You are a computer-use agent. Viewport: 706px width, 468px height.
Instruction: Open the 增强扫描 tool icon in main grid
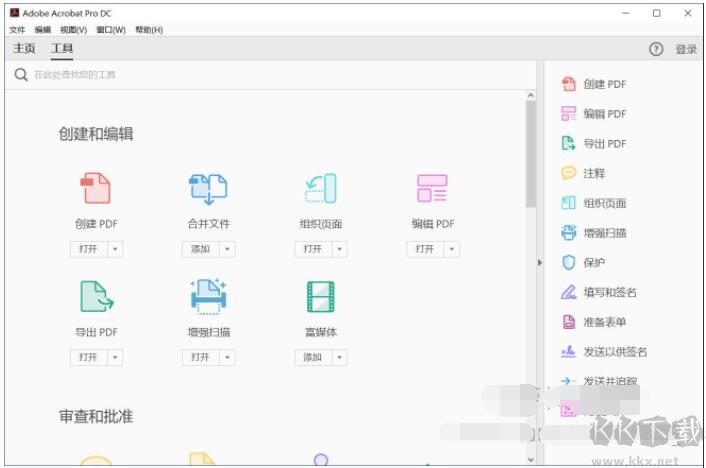(208, 296)
